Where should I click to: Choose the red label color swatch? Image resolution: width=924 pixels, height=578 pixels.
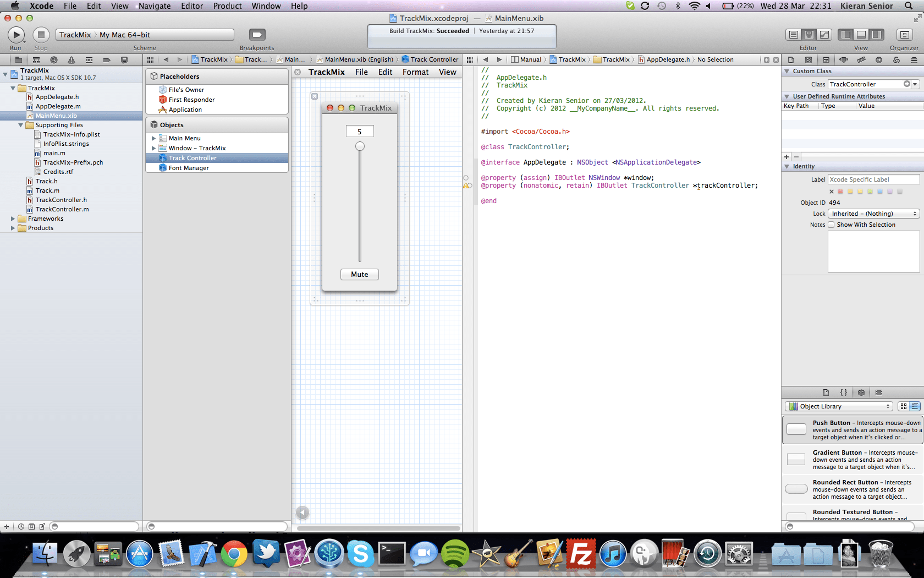[x=840, y=192]
